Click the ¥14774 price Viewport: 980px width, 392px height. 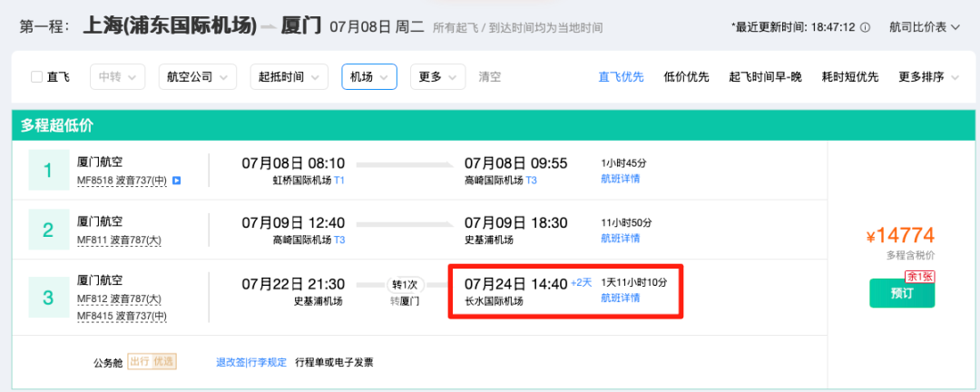click(x=900, y=236)
